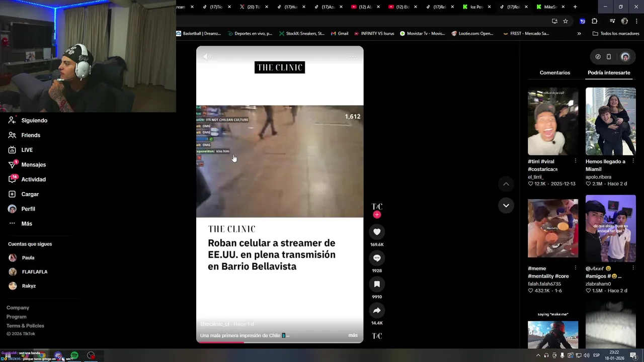Open Windows notification center icon
Image resolution: width=644 pixels, height=362 pixels.
click(x=633, y=355)
